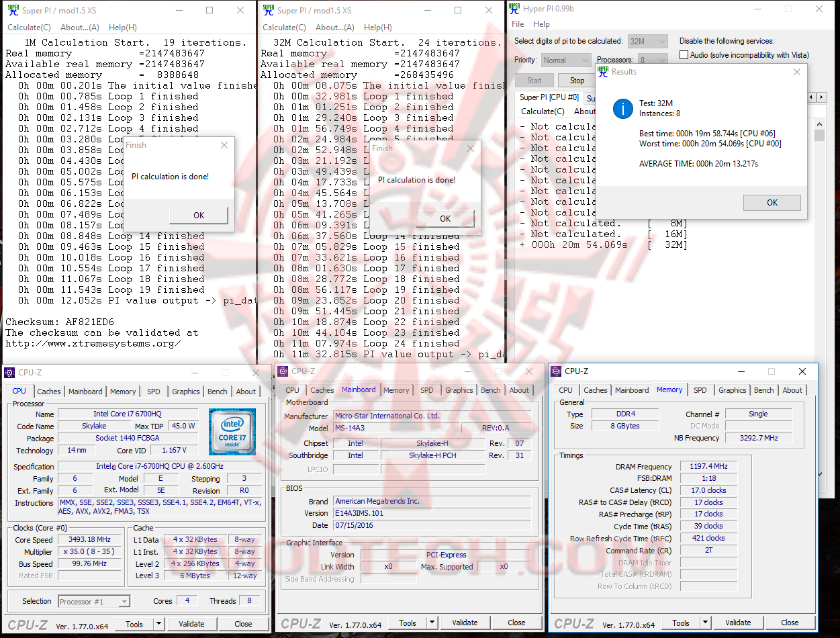
Task: Open Mainboard tab in the Memory CPU-Z window
Action: pyautogui.click(x=632, y=390)
